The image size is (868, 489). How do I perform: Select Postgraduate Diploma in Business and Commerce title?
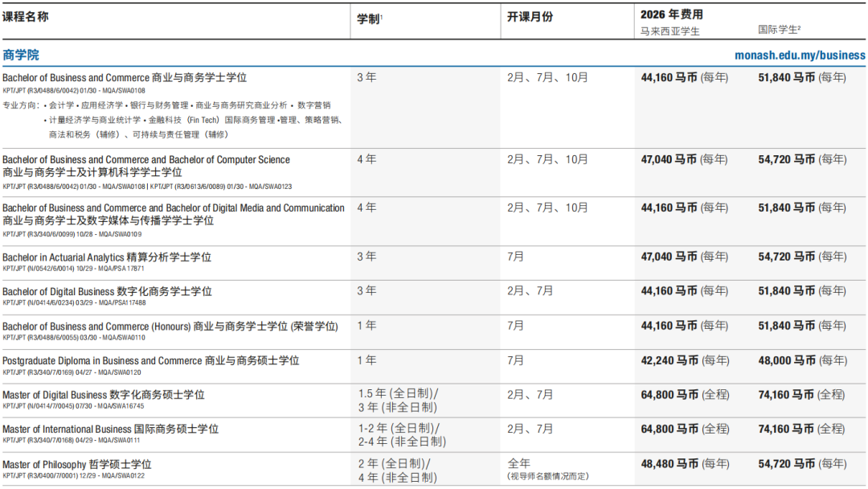coord(150,360)
